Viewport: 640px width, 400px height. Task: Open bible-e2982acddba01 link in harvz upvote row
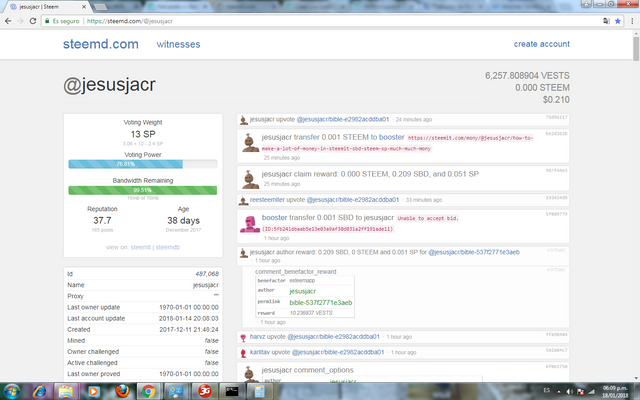coord(333,337)
